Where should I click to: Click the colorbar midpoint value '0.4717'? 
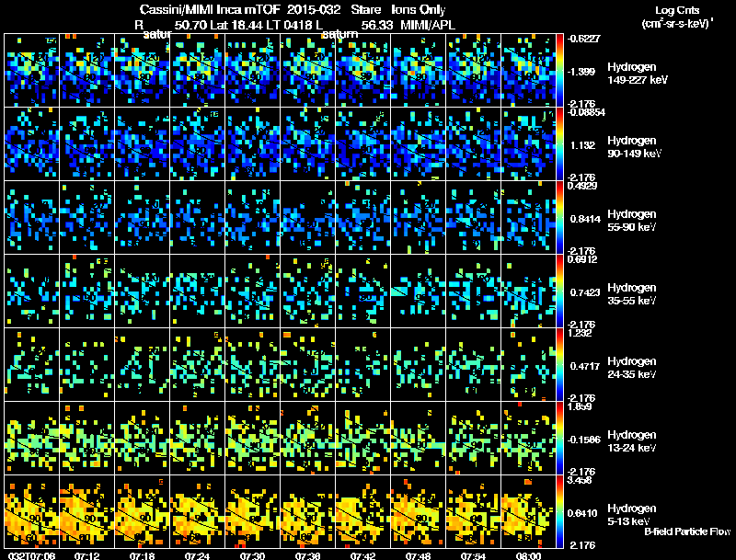pos(585,366)
